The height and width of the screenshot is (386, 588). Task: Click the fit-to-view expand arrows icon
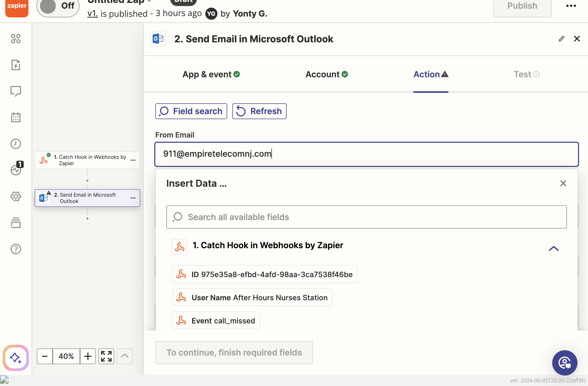(x=106, y=356)
